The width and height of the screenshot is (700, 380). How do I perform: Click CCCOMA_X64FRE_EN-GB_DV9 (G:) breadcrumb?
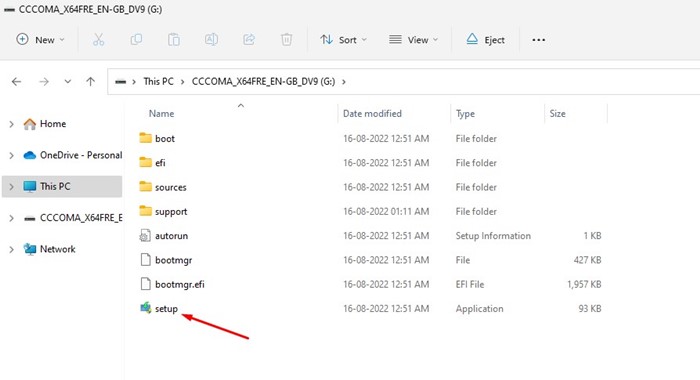(263, 81)
